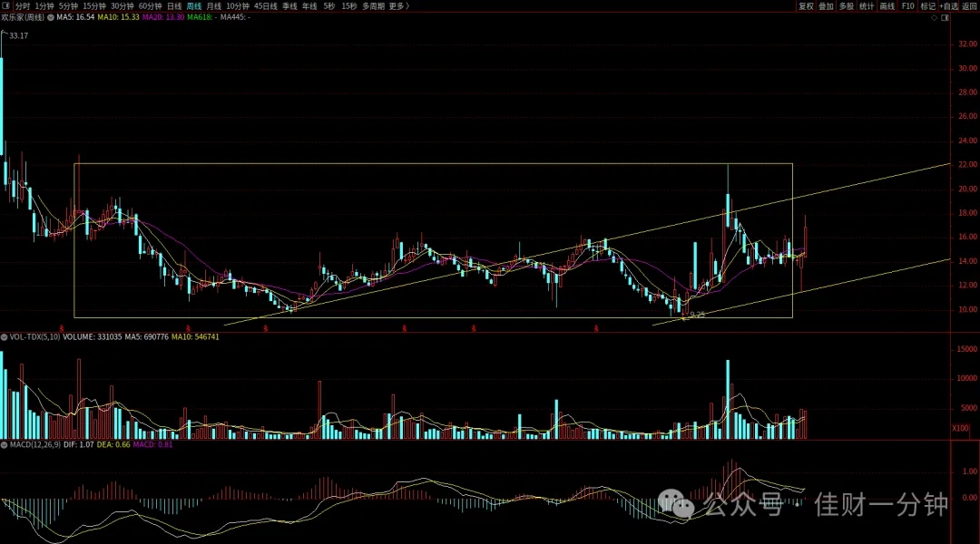Screen dimensions: 980x544
Task: Click the MA20: 13.30 indicator label
Action: tap(163, 17)
